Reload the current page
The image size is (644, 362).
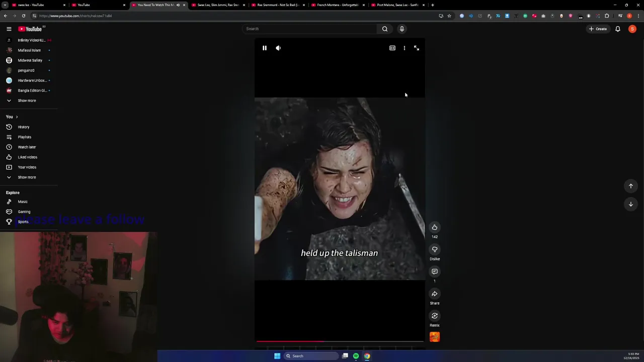click(23, 16)
